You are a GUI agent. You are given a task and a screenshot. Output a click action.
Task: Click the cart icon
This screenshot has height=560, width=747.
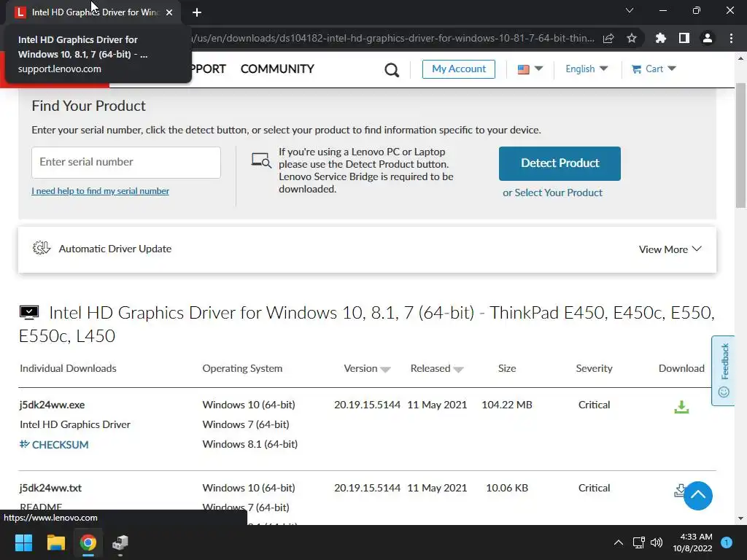(x=636, y=69)
